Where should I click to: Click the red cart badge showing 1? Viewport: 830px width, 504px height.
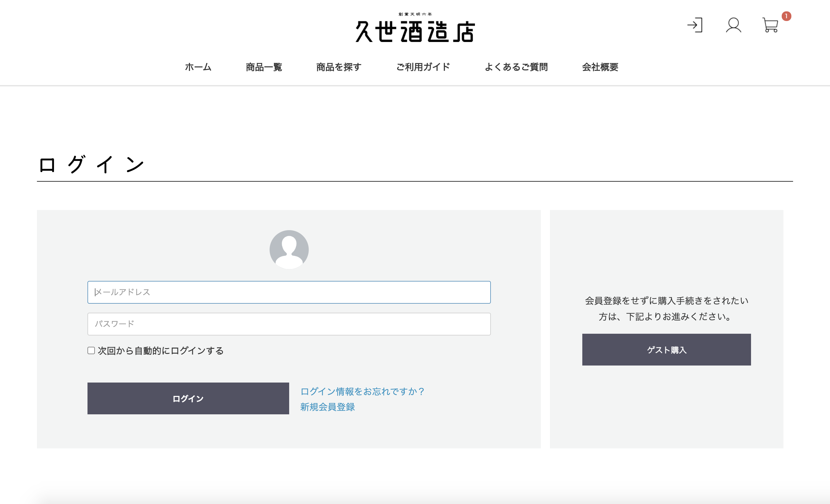click(786, 16)
